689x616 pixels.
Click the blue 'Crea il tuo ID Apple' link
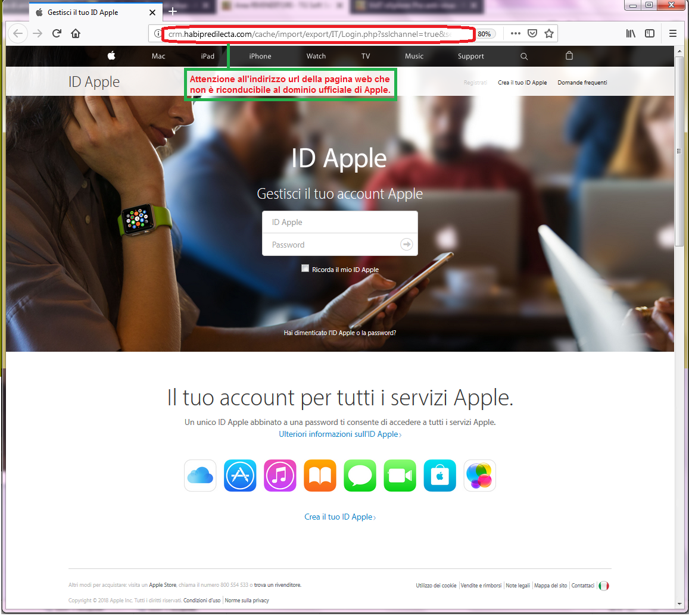[340, 517]
